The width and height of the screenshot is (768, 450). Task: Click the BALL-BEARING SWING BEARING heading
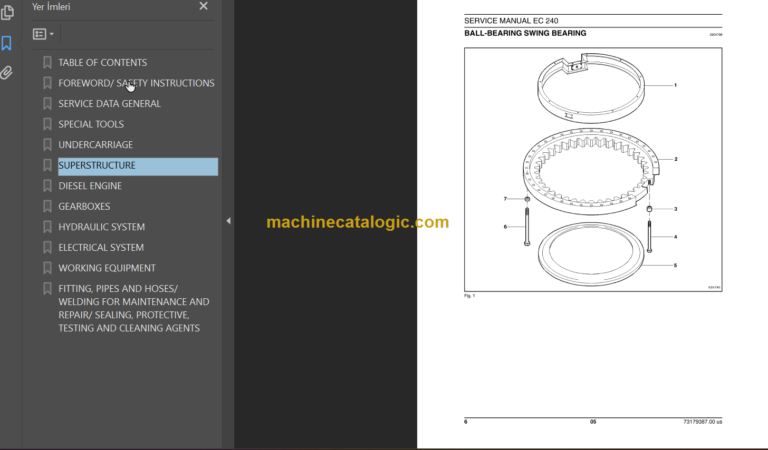[x=525, y=33]
